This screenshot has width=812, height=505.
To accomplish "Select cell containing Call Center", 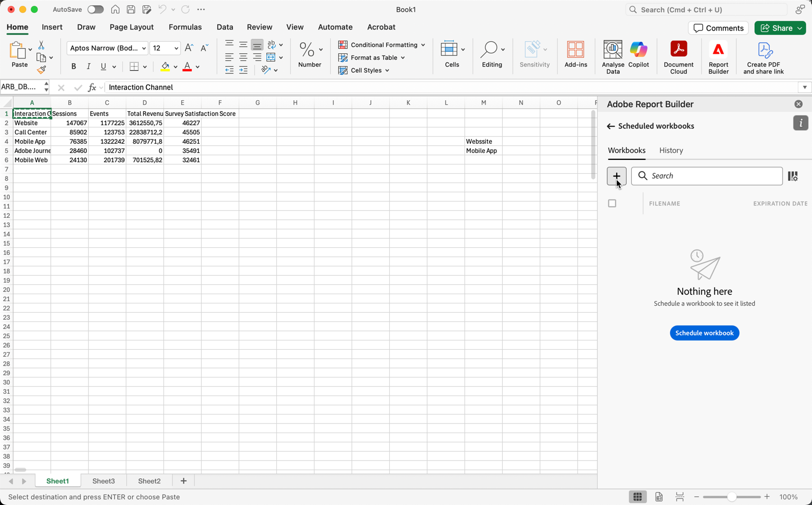I will point(32,132).
